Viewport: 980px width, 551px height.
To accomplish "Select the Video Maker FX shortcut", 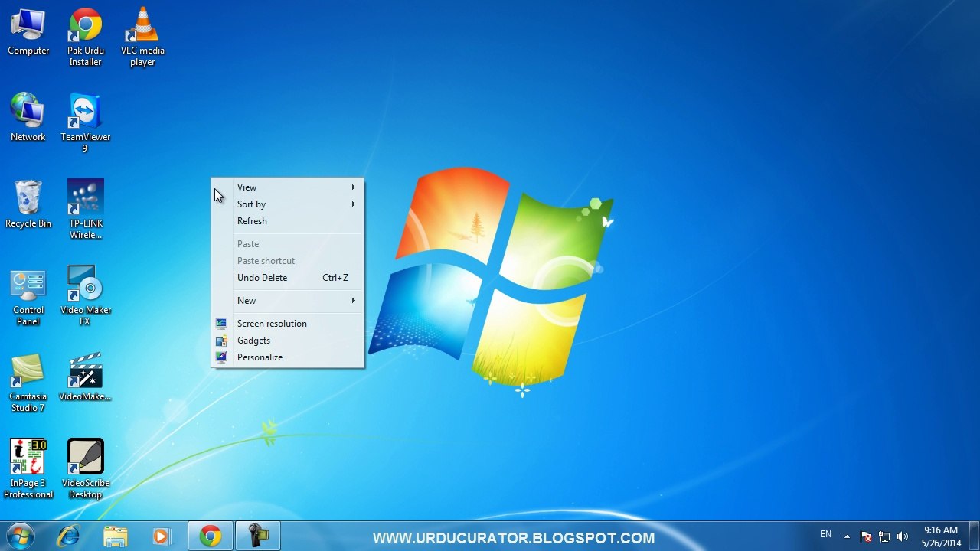I will coord(85,296).
